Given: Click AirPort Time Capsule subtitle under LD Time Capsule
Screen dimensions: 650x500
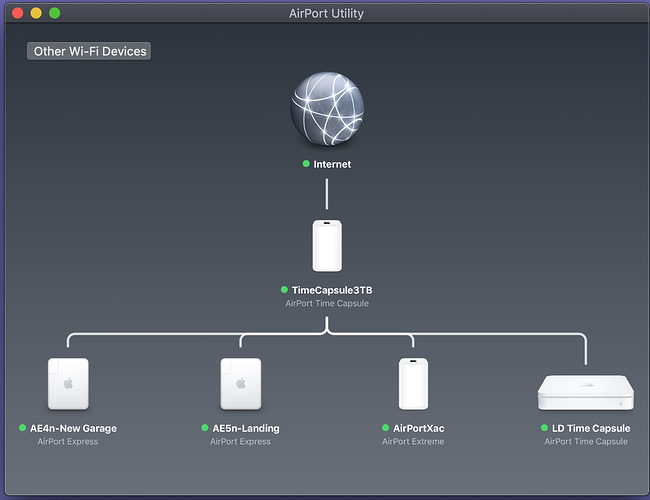Looking at the screenshot, I should click(x=586, y=442).
